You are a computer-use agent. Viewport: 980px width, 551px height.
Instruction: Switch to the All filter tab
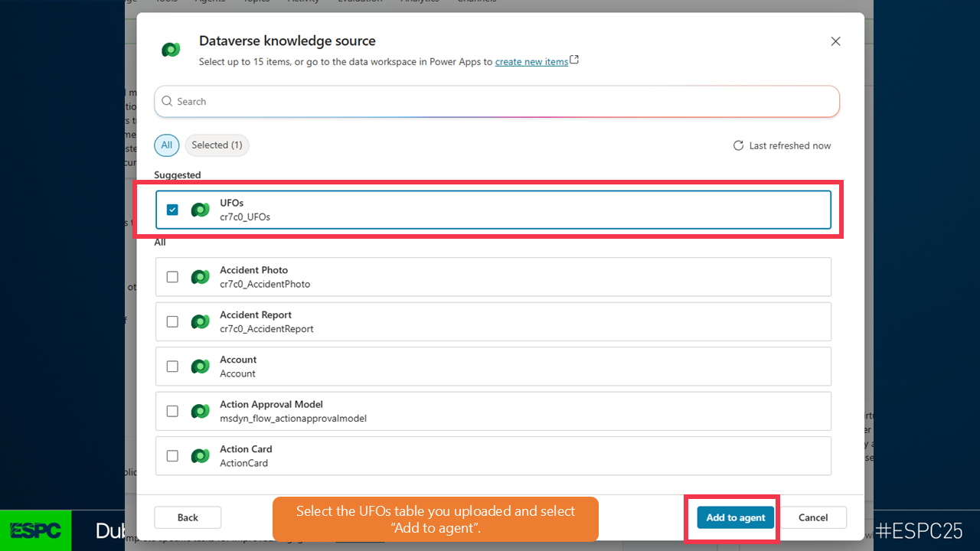167,145
